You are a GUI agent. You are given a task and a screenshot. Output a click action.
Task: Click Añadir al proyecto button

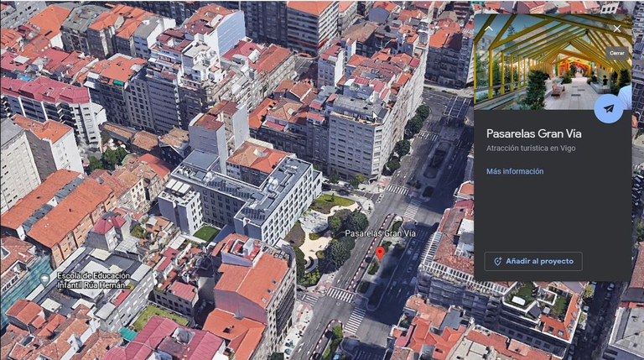(x=533, y=261)
